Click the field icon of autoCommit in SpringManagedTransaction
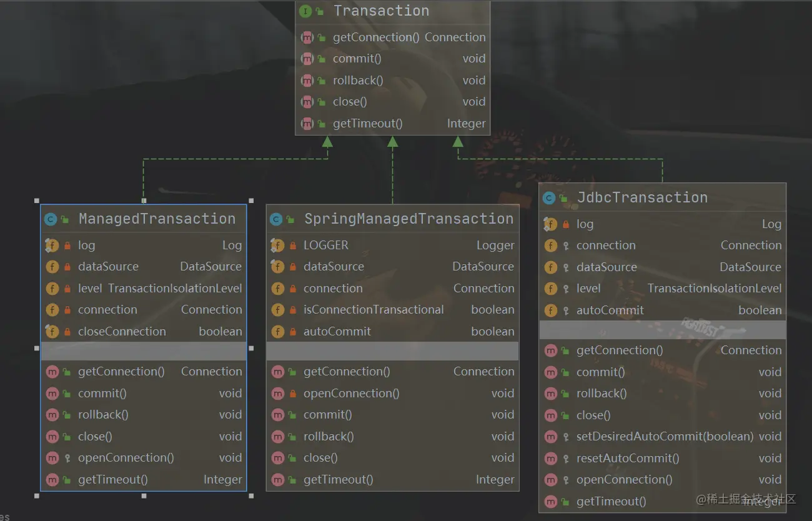 click(x=277, y=332)
